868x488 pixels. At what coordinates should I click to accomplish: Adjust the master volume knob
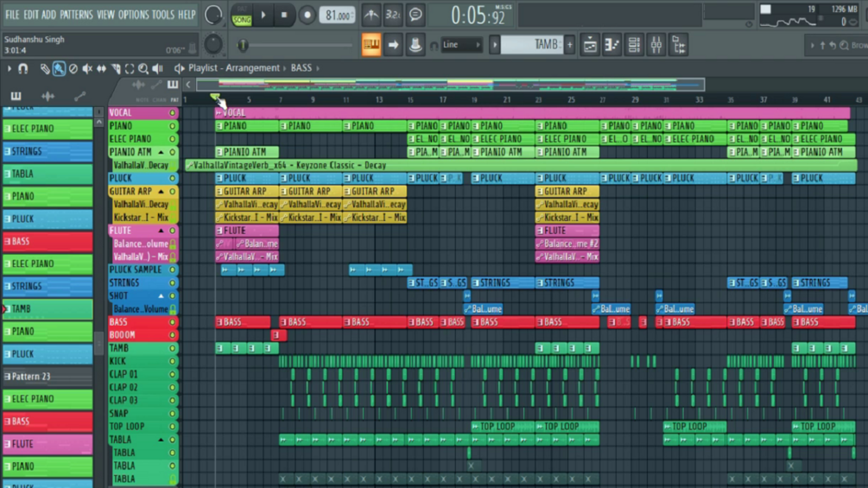click(213, 16)
